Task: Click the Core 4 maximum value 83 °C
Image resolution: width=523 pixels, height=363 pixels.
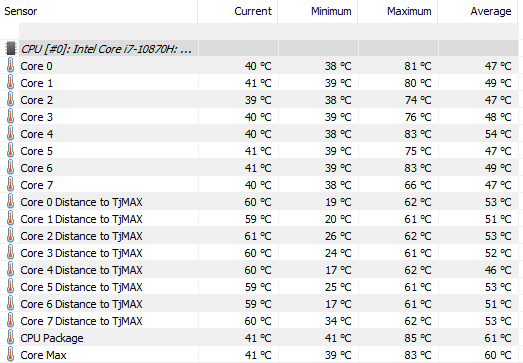Action: pyautogui.click(x=418, y=134)
